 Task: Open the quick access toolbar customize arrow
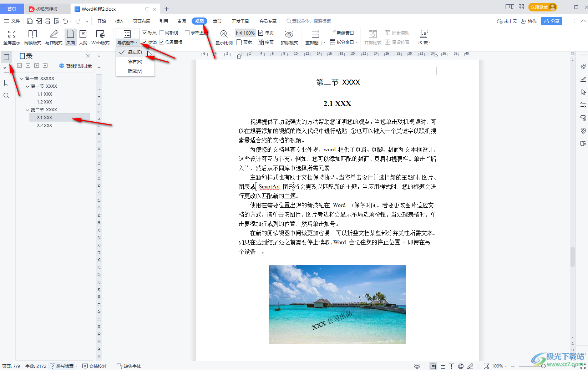[87, 21]
